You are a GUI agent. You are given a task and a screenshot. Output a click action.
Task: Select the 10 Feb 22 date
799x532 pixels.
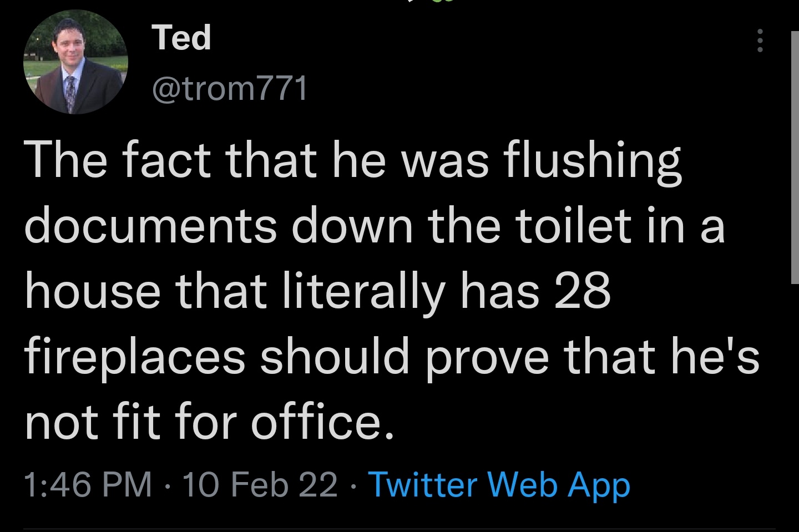pos(260,484)
